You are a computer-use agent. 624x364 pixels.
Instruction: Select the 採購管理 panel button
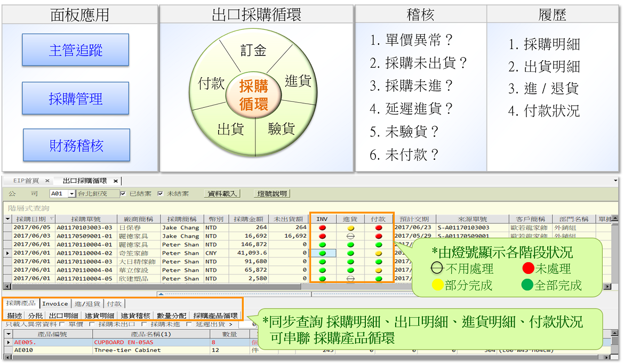coord(76,98)
